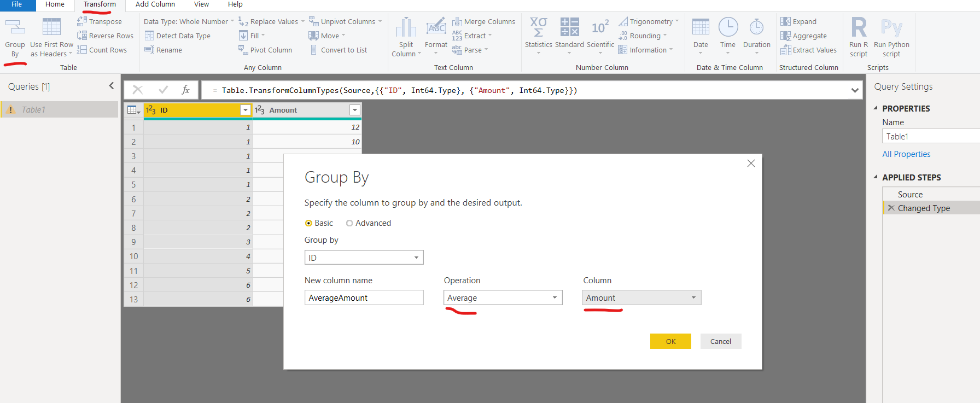Click the Merge Columns icon
980x403 pixels.
457,21
